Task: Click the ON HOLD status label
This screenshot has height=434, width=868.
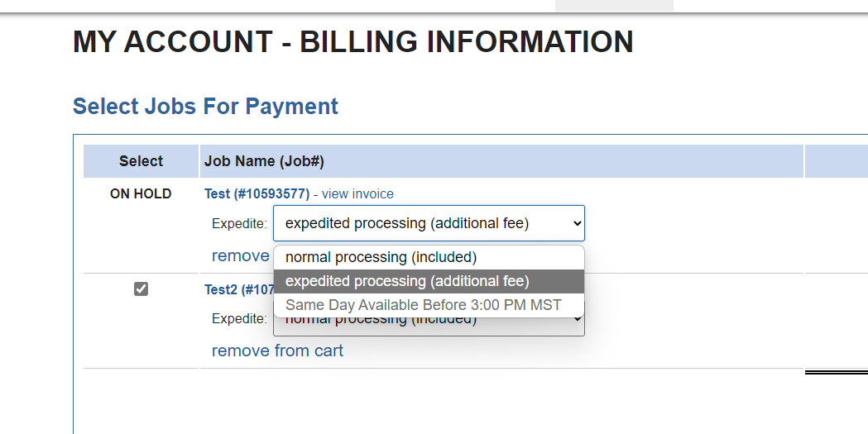Action: tap(141, 194)
